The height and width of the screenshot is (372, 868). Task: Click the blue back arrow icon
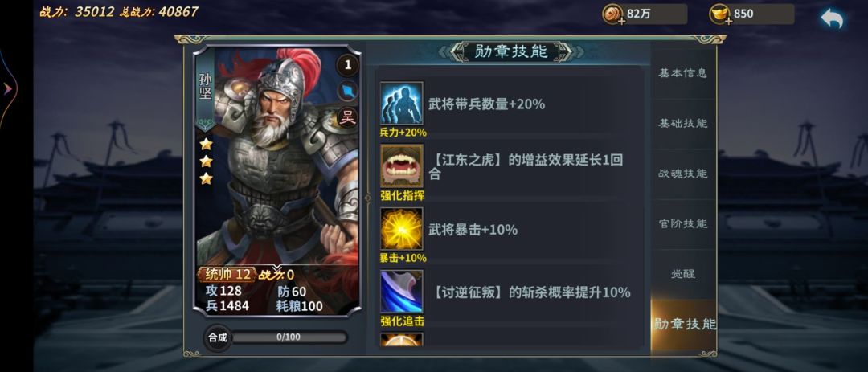[x=832, y=18]
